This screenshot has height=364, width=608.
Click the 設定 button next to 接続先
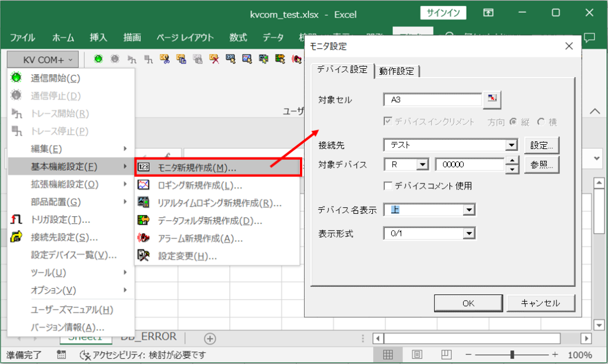(542, 144)
